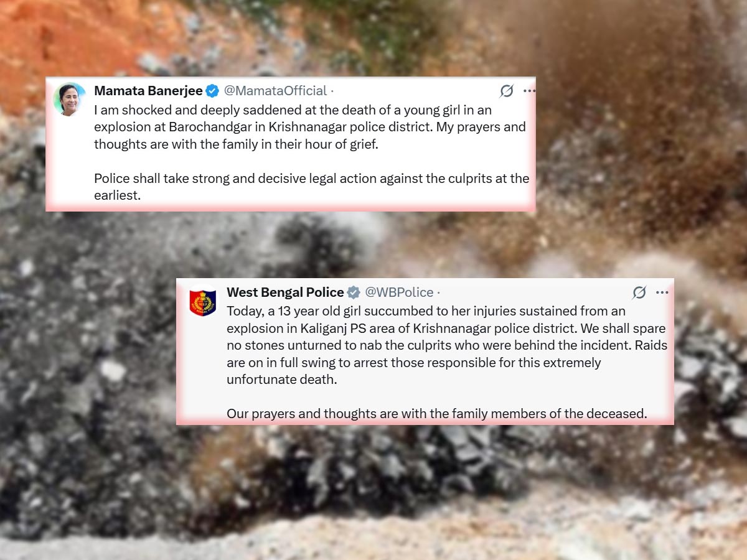
Task: Open the three-dot menu on Mamata Banerjee's tweet
Action: click(x=529, y=91)
